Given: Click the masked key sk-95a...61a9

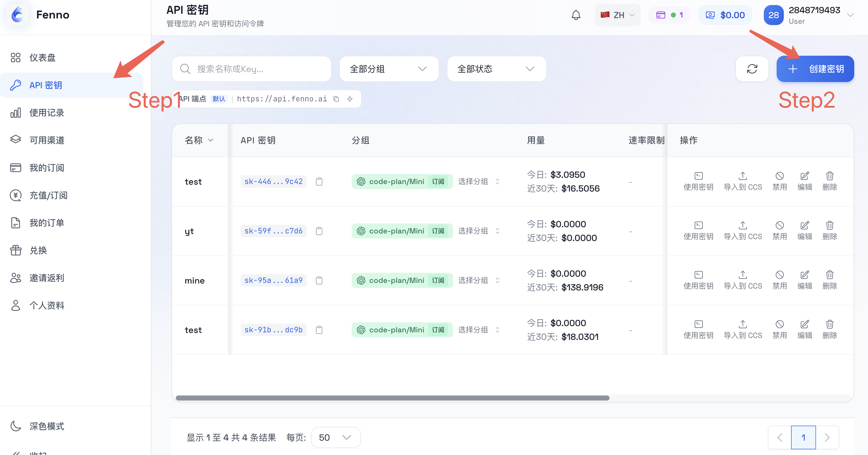Looking at the screenshot, I should tap(273, 280).
